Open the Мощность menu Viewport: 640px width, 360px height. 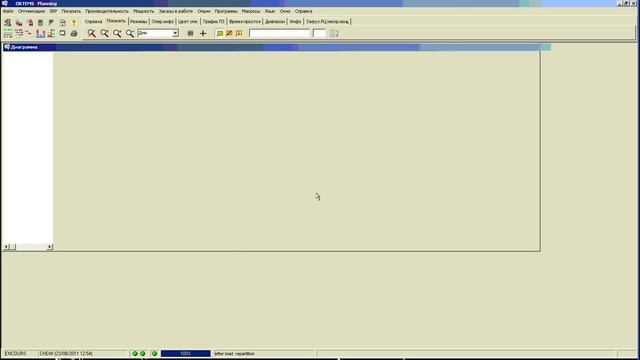(x=143, y=11)
